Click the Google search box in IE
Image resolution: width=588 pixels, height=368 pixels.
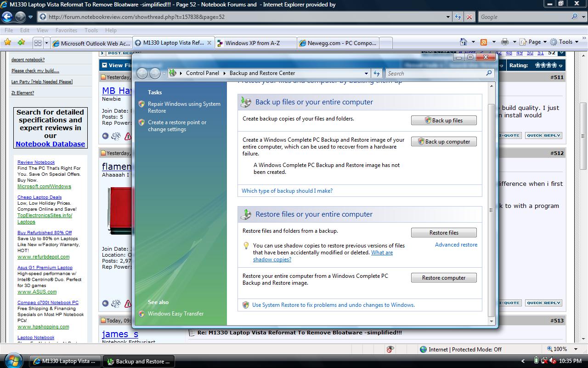coord(524,17)
